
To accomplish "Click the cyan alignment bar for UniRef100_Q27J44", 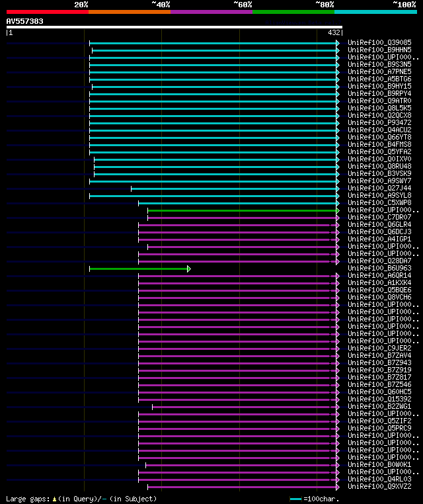I will [233, 189].
